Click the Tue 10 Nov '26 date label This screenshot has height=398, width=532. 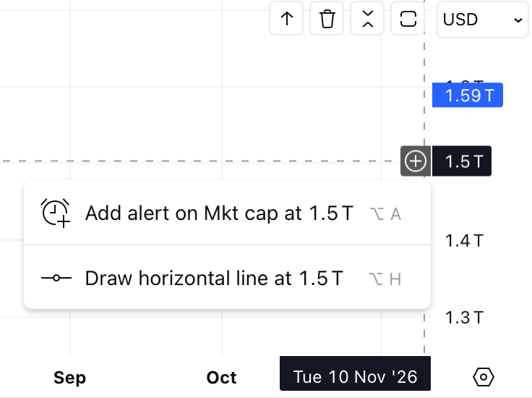click(355, 373)
